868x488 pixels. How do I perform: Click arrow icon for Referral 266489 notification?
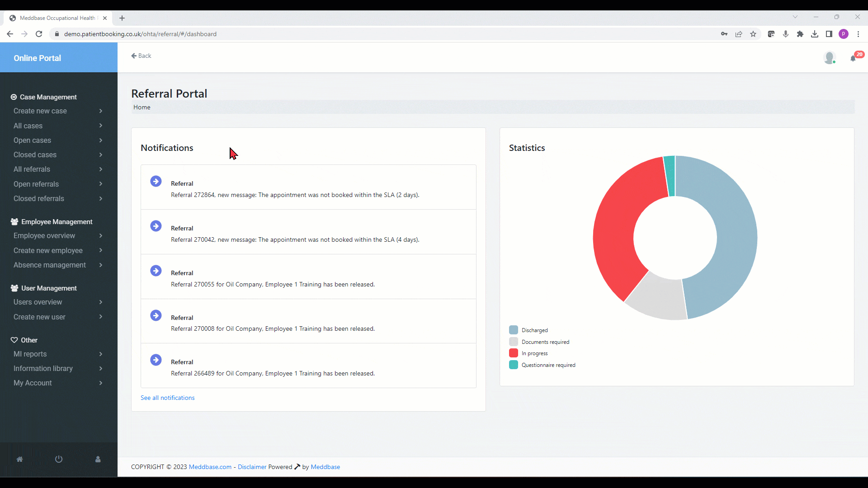(156, 360)
